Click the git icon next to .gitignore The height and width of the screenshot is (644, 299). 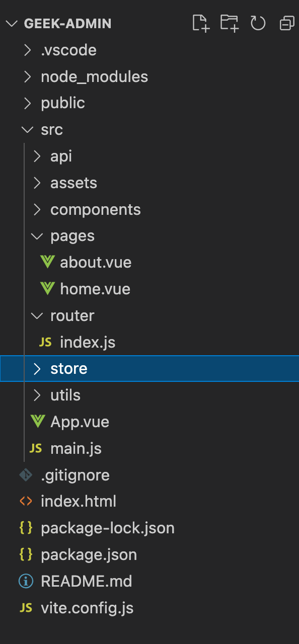click(x=26, y=474)
